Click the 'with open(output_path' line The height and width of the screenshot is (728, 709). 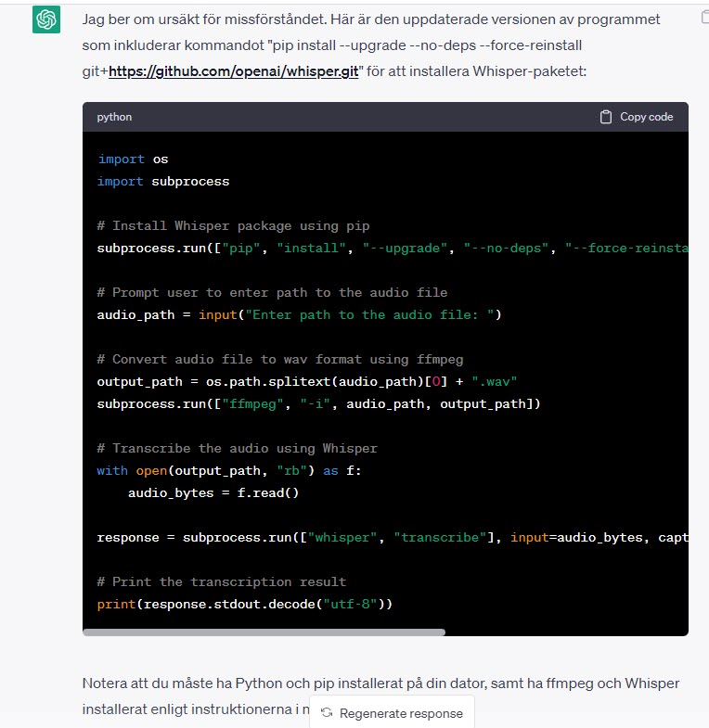click(x=229, y=471)
